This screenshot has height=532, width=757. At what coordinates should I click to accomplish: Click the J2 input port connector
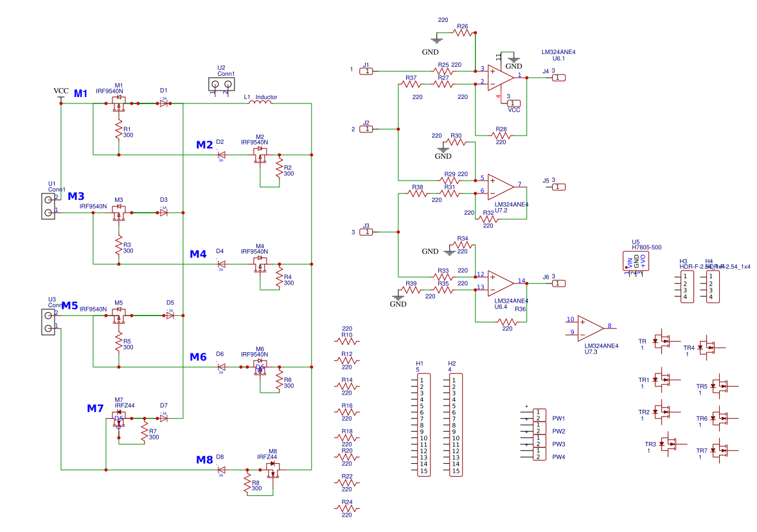[x=366, y=129]
